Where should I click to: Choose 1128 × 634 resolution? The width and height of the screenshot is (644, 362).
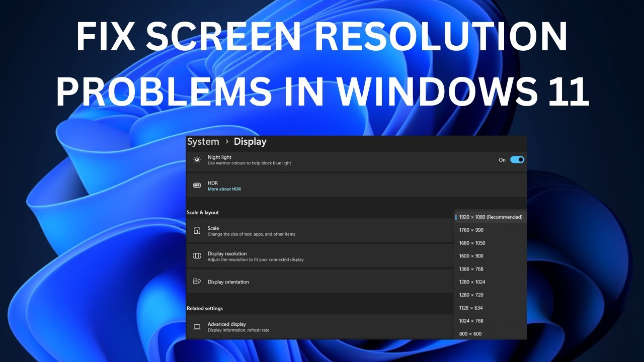(x=491, y=308)
